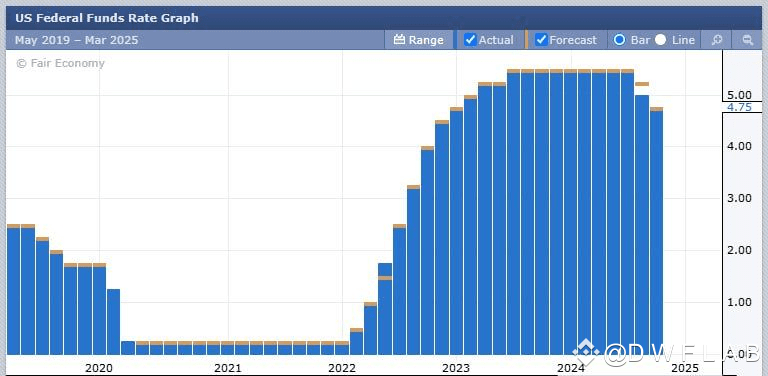The width and height of the screenshot is (768, 376).
Task: Click the 2023 year label
Action: point(456,368)
